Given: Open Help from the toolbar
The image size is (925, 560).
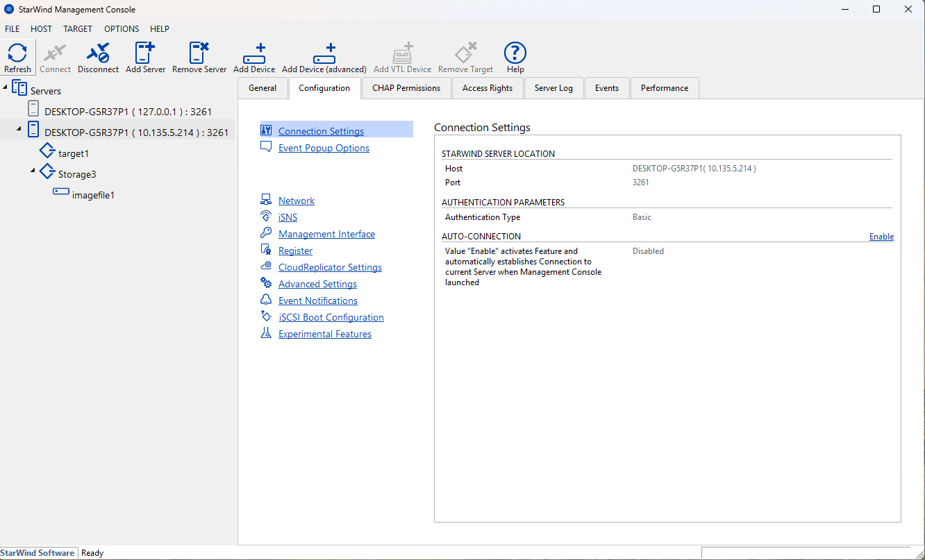Looking at the screenshot, I should (x=515, y=53).
